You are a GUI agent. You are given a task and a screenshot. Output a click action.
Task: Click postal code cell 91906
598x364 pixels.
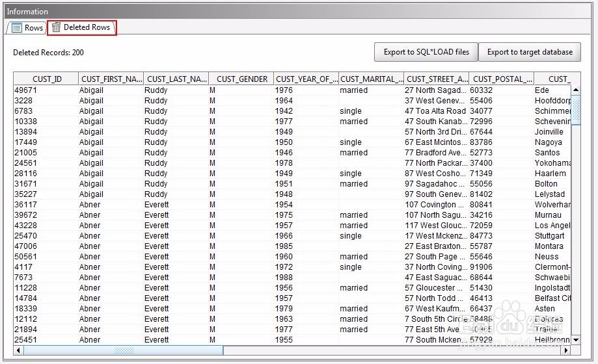[502, 267]
